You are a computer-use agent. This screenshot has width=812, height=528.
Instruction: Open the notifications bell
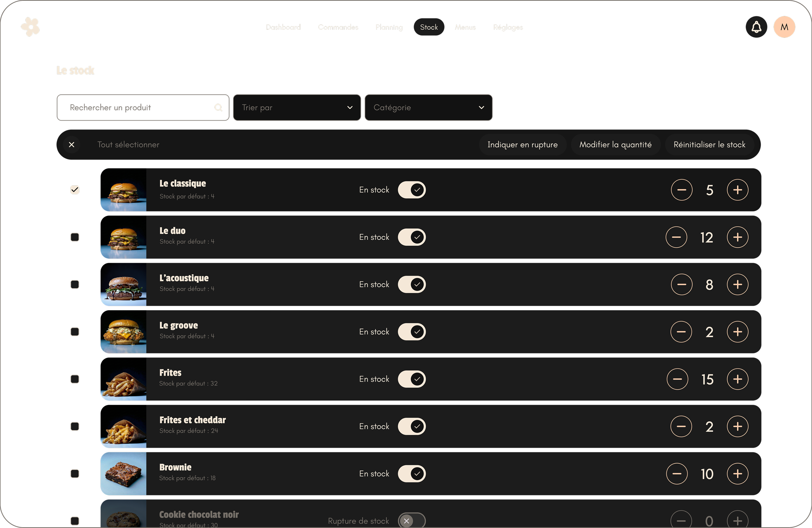click(x=756, y=27)
